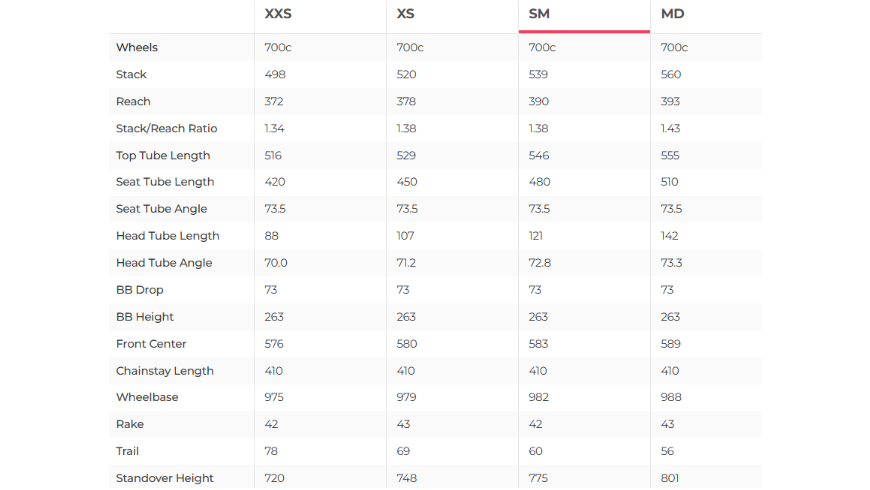Select the XS front center value 580
Viewport: 870px width, 490px height.
click(406, 344)
